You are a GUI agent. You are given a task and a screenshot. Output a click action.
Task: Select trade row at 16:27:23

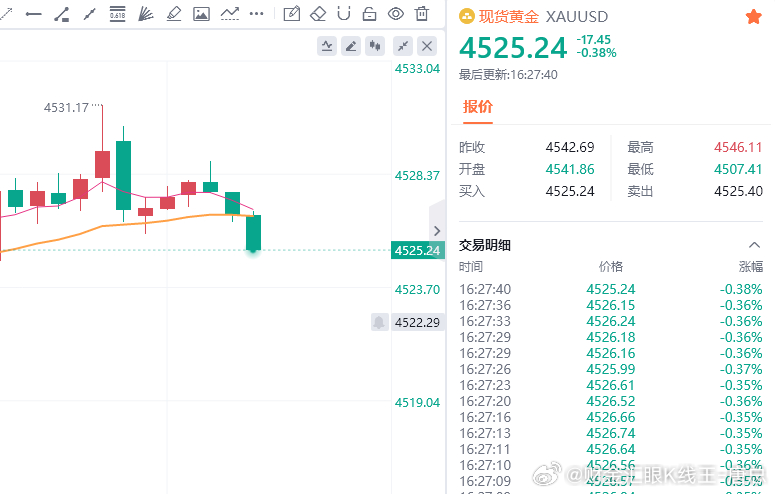tap(611, 385)
